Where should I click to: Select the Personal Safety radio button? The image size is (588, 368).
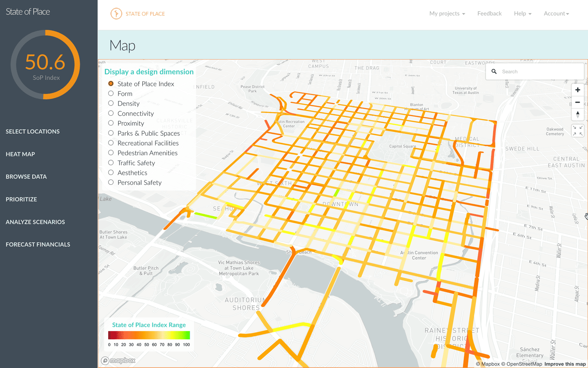coord(111,182)
